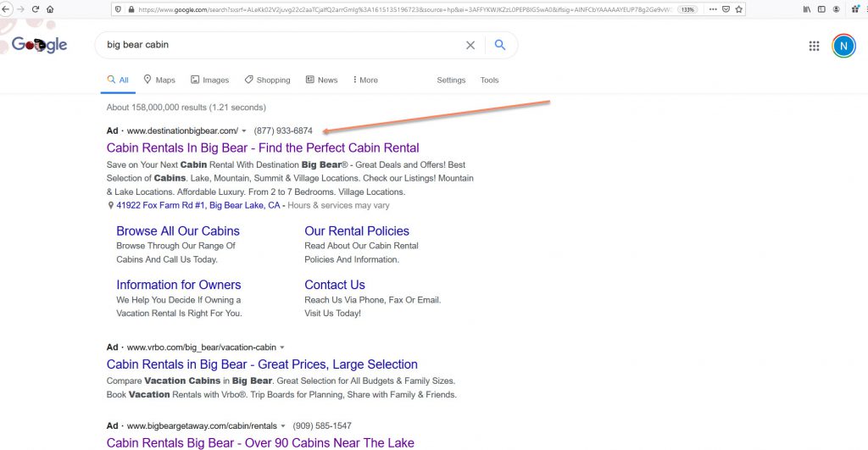Toggle the sidebar view icon
Image resolution: width=868 pixels, height=450 pixels.
821,9
